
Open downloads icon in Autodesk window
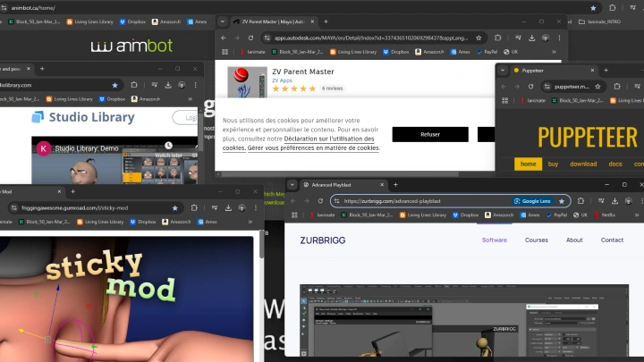click(532, 38)
